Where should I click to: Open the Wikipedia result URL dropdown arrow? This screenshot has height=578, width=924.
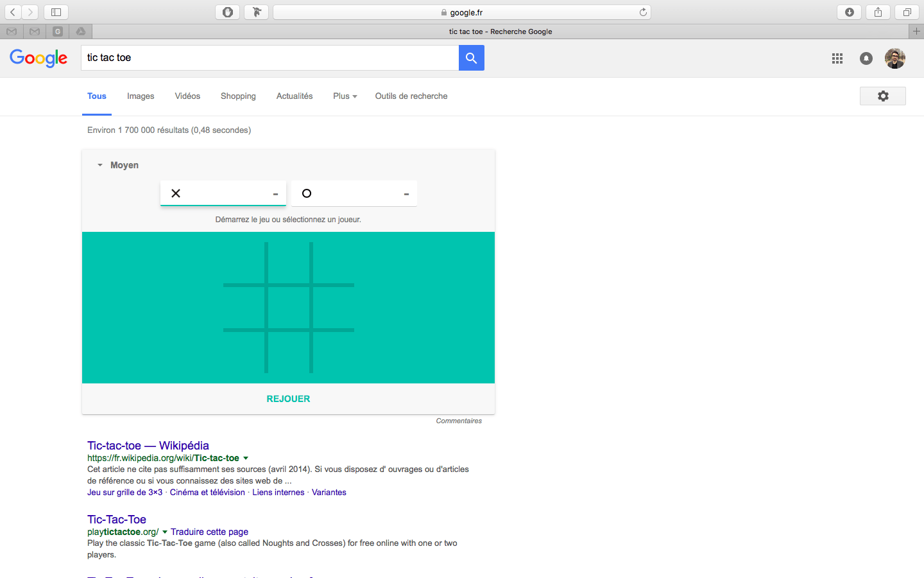coord(246,458)
